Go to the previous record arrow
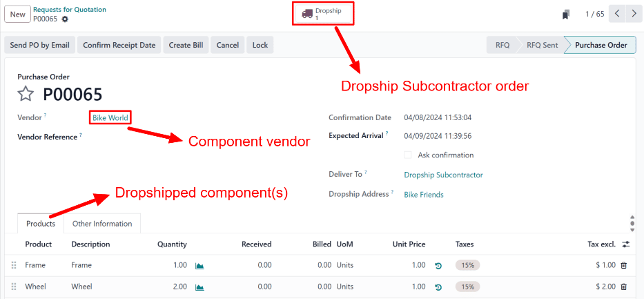644x299 pixels. point(618,14)
